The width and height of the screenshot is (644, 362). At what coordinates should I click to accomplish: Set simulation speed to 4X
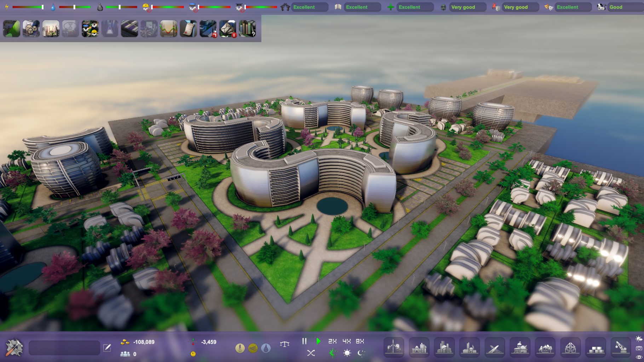click(x=346, y=341)
